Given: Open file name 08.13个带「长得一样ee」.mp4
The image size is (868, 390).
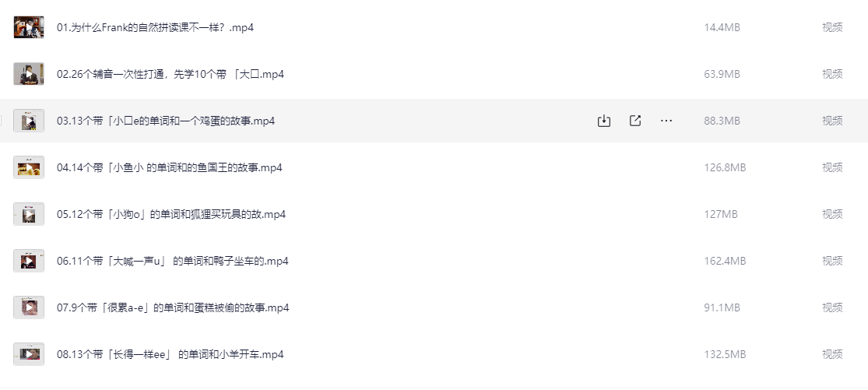Looking at the screenshot, I should pyautogui.click(x=170, y=354).
